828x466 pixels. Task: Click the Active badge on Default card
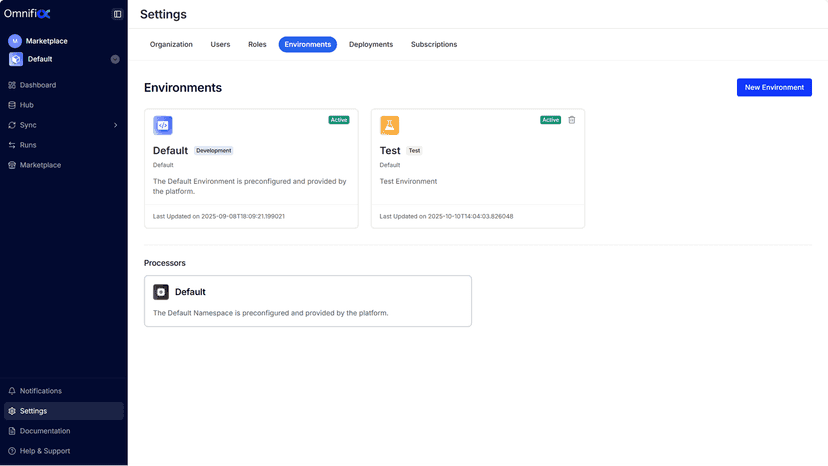tap(339, 120)
